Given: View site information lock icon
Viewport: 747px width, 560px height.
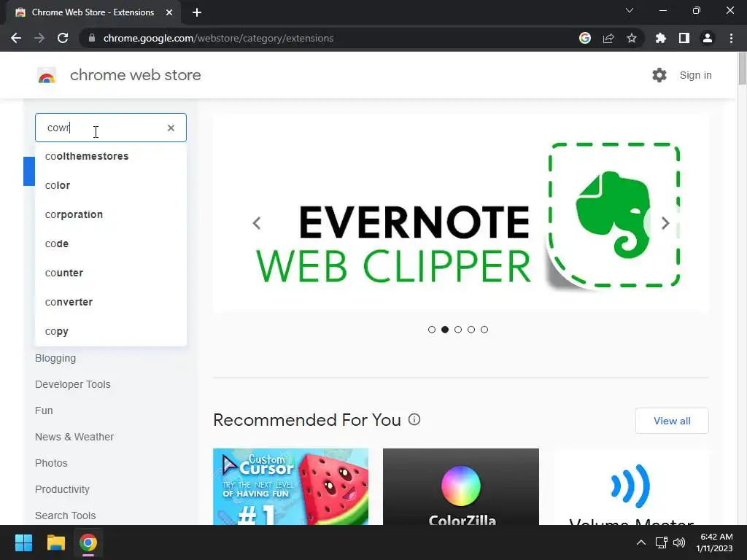Looking at the screenshot, I should tap(92, 38).
